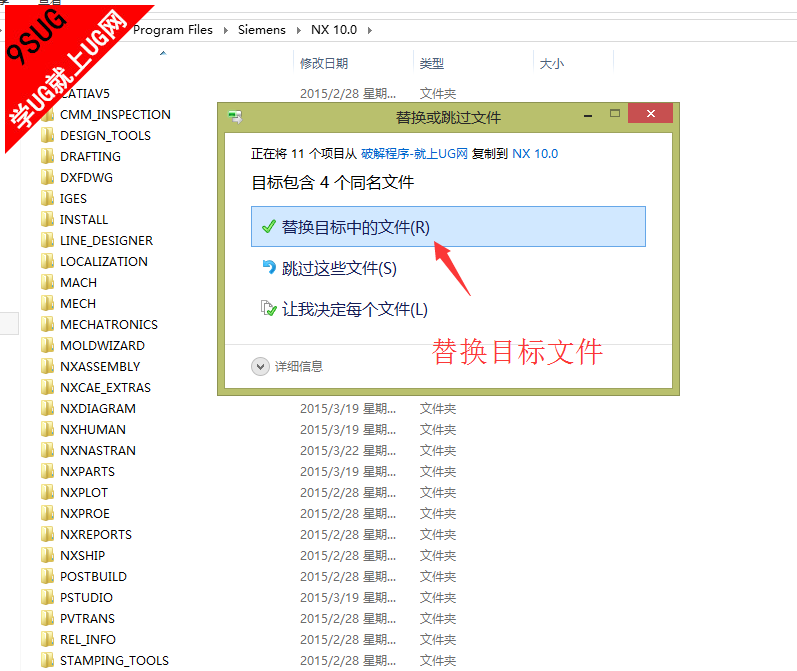
Task: Click the 文件夹 type cell of NXDIAGRAM
Action: (x=438, y=409)
